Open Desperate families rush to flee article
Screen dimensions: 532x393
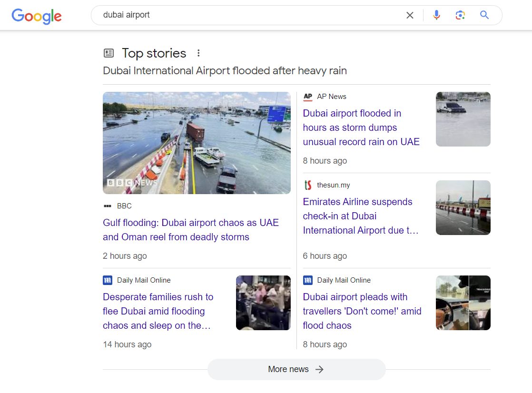tap(158, 311)
